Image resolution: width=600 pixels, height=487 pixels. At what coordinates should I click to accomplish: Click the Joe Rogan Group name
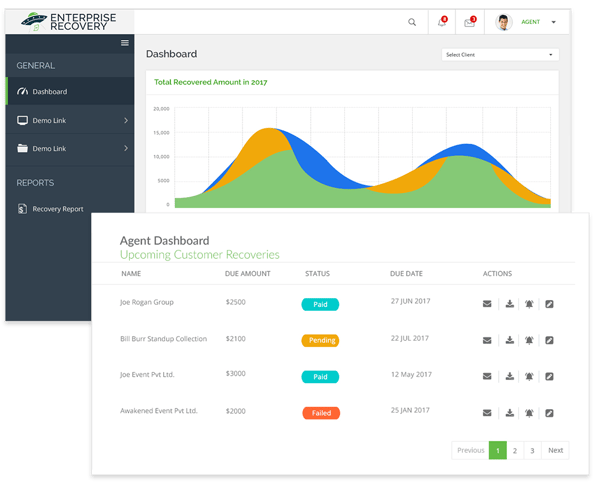click(147, 302)
